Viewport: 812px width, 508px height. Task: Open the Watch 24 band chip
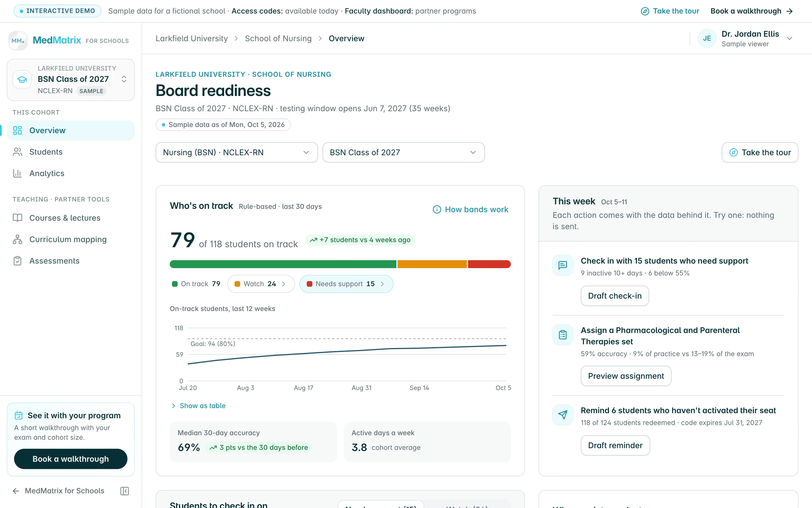[261, 284]
